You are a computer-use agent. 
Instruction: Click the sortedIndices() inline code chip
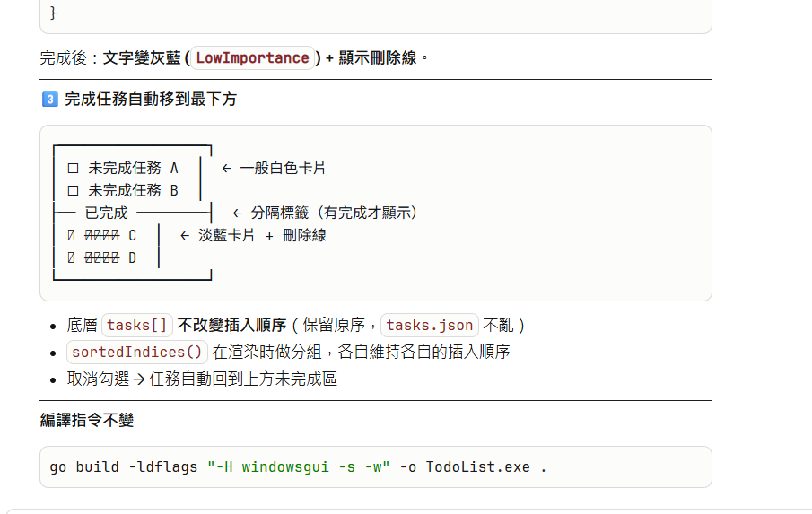(137, 352)
